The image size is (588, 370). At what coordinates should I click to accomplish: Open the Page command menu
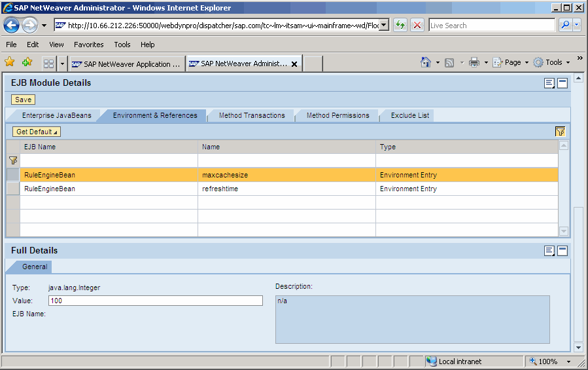tap(510, 62)
